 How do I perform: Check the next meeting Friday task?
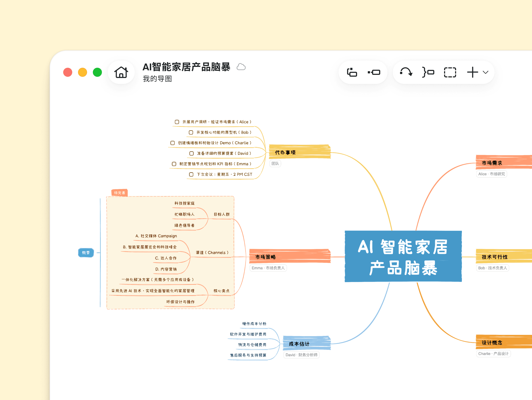point(191,174)
